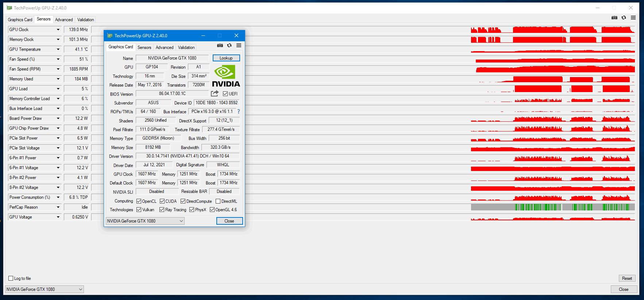Click the GPU Load history graph
The width and height of the screenshot is (644, 300).
[x=363, y=89]
